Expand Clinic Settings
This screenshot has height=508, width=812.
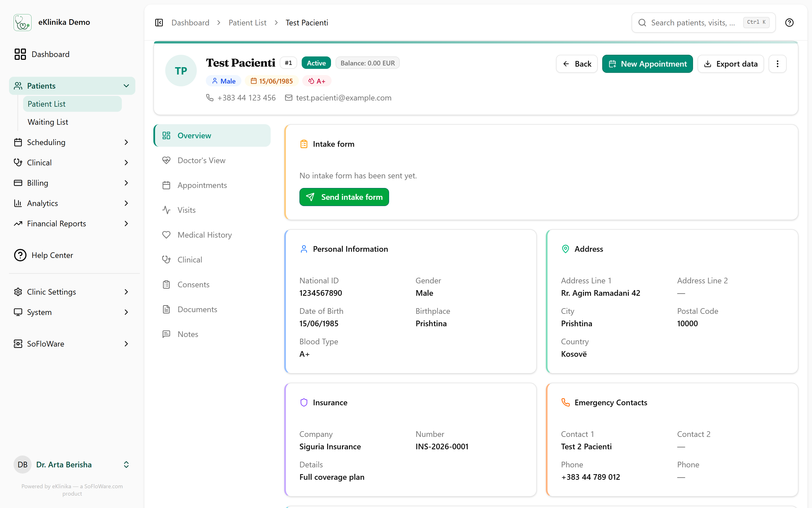72,292
